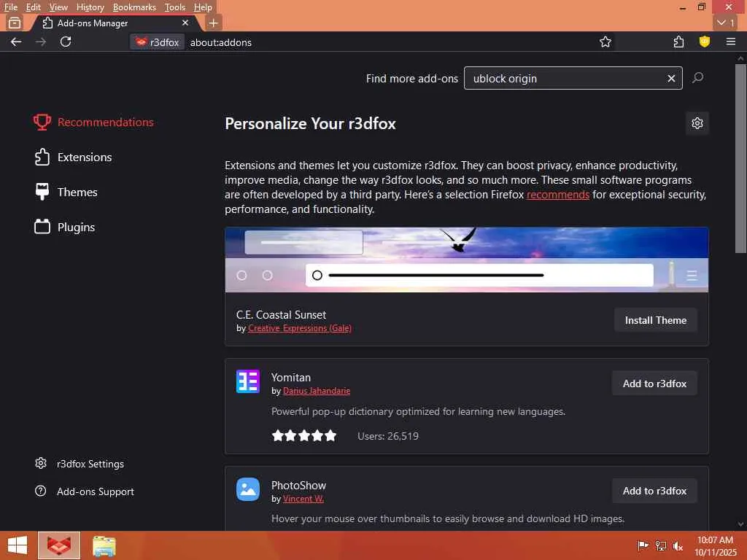Screen dimensions: 747x560
Task: Follow the 'recommends' link
Action: point(558,195)
